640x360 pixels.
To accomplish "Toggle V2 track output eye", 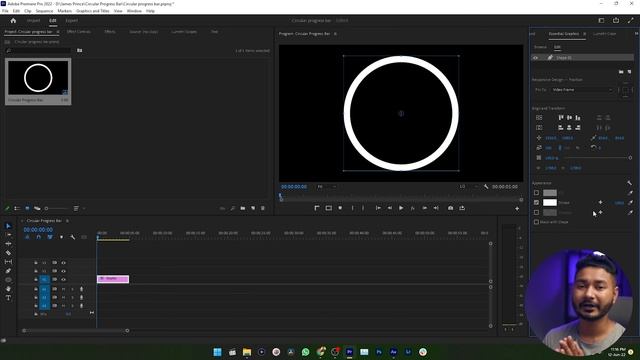I will (x=63, y=271).
